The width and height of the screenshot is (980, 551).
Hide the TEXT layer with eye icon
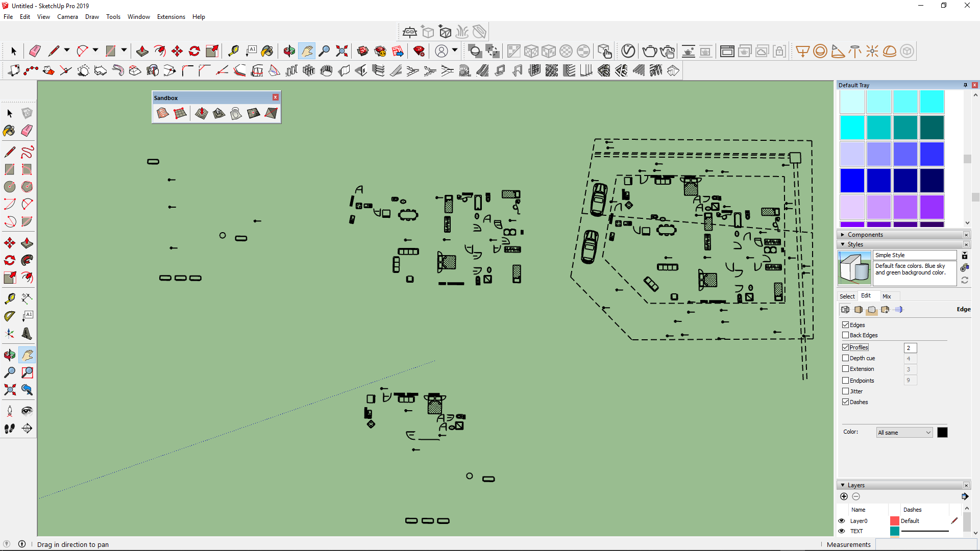[842, 531]
